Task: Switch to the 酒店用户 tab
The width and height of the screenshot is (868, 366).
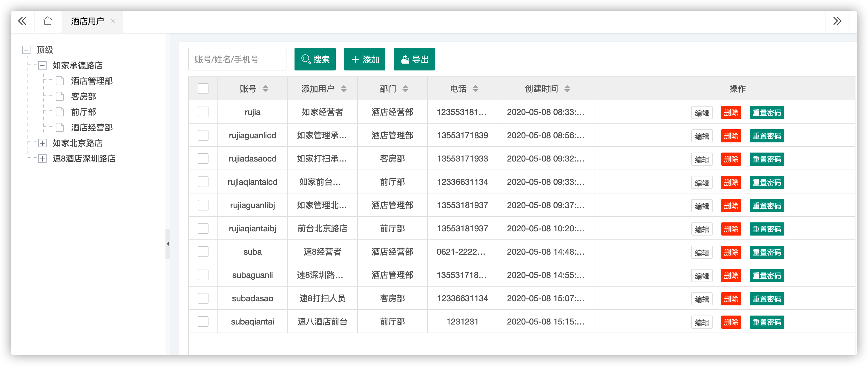Action: 87,21
